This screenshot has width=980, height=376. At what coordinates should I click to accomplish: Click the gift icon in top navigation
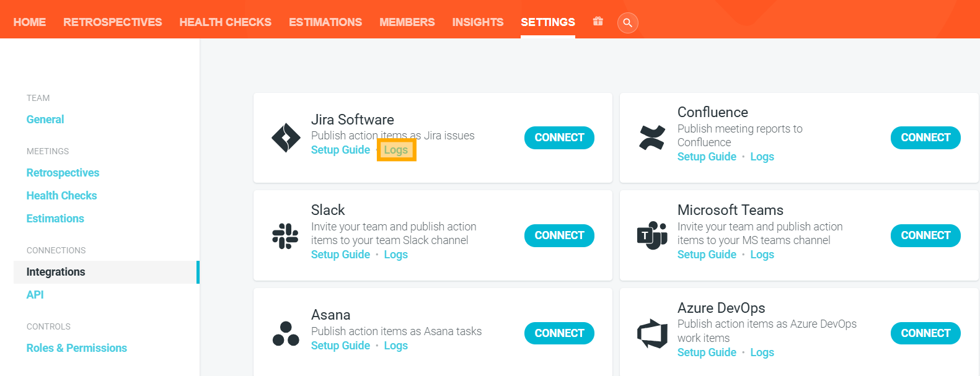tap(598, 22)
